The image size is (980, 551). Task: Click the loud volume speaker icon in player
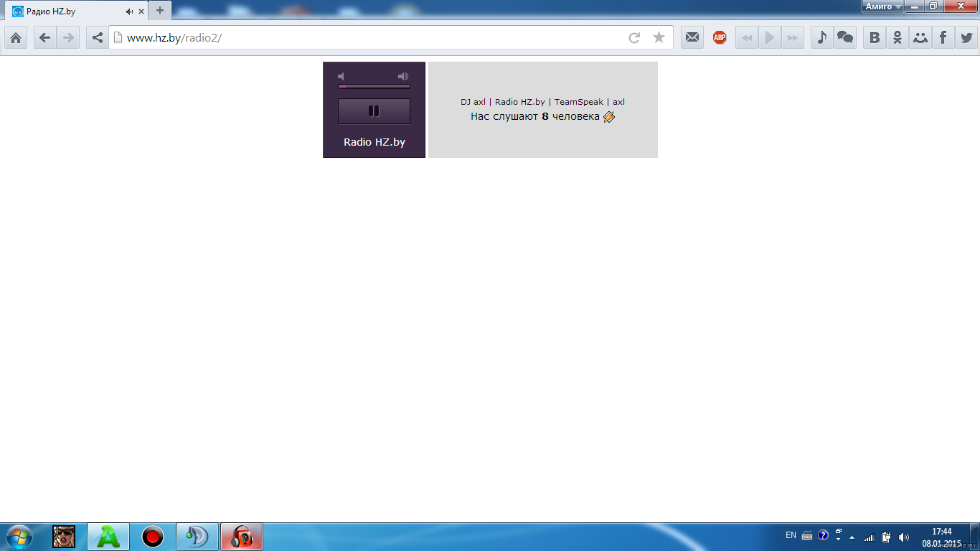click(403, 76)
